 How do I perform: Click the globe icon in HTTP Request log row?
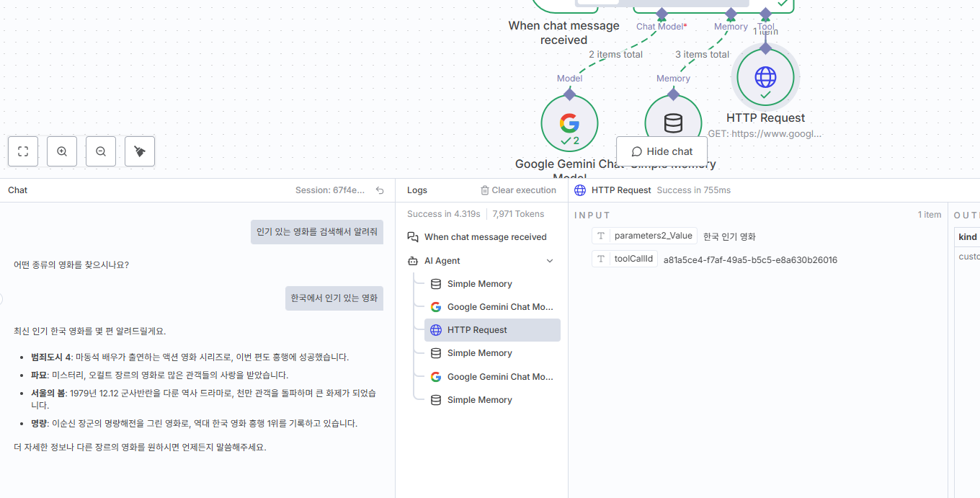[x=436, y=330]
